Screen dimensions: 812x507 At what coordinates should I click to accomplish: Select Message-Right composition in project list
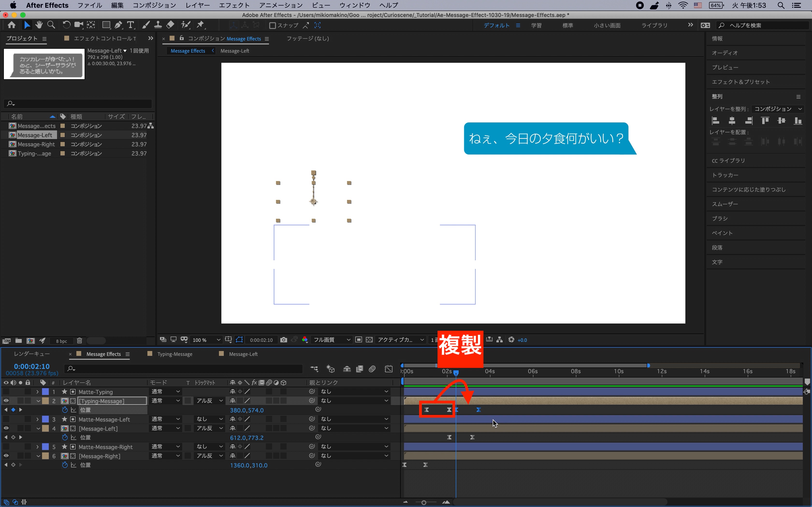tap(36, 144)
